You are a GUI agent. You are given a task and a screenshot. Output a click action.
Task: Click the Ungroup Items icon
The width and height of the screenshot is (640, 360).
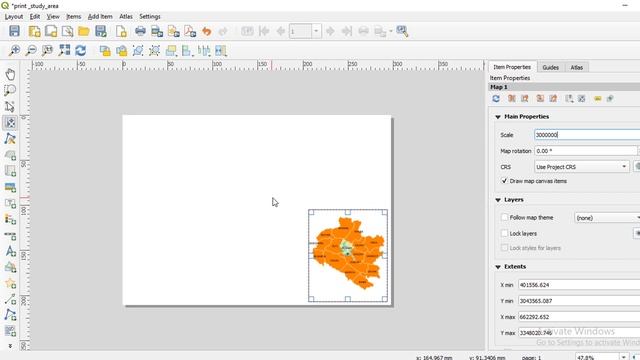click(154, 51)
